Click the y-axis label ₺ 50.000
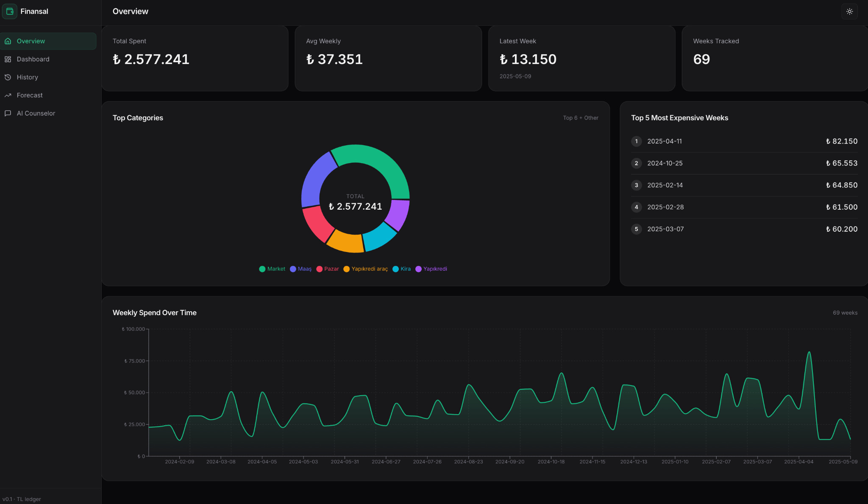 click(134, 393)
